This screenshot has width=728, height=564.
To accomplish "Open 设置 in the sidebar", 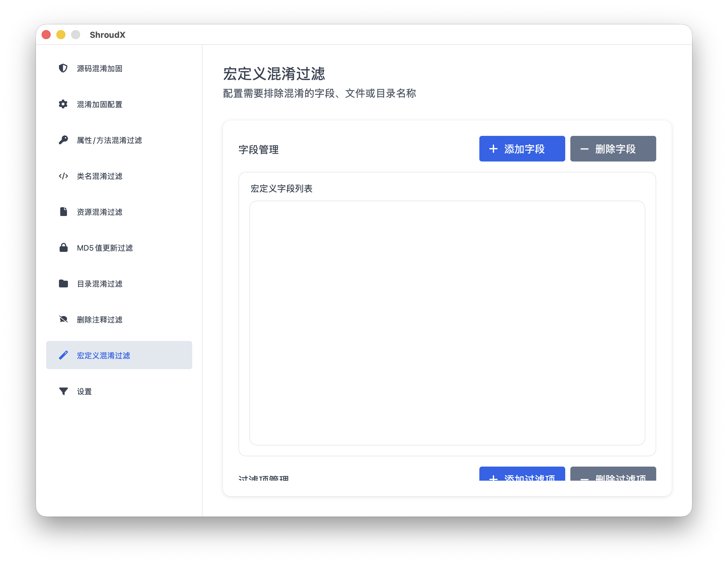I will coord(119,391).
